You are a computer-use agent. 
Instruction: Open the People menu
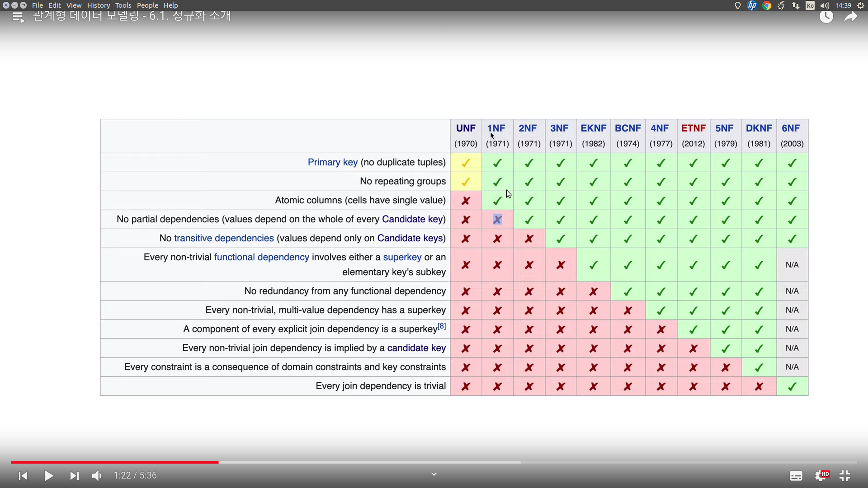coord(147,5)
